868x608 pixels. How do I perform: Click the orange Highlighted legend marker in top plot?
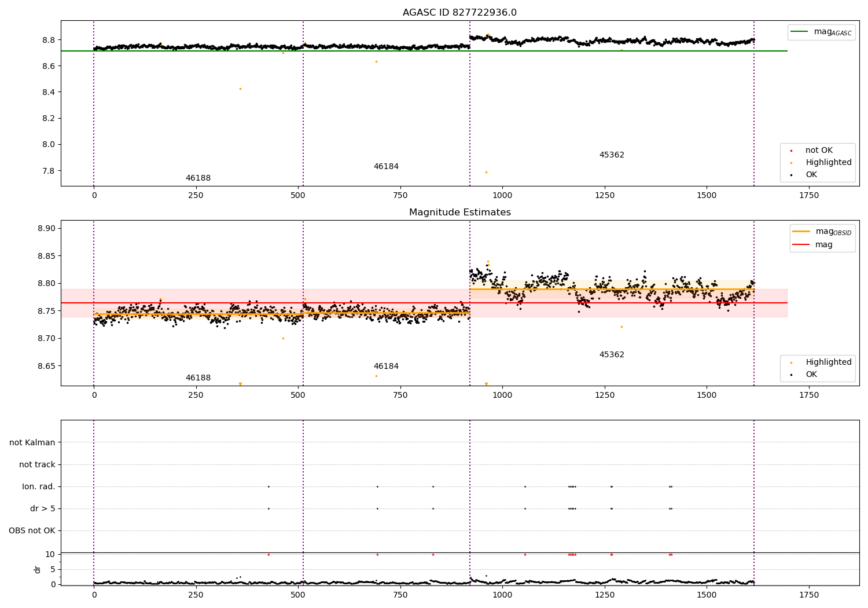791,163
